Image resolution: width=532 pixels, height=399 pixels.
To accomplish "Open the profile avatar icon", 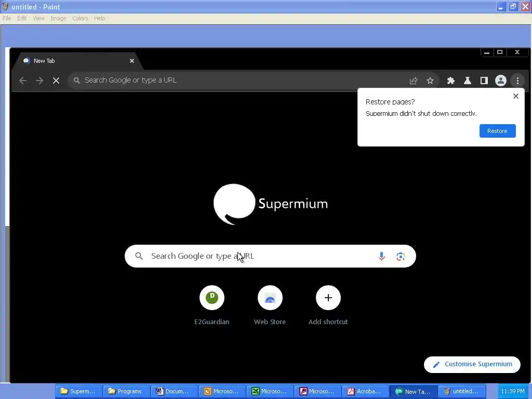I will 501,81.
